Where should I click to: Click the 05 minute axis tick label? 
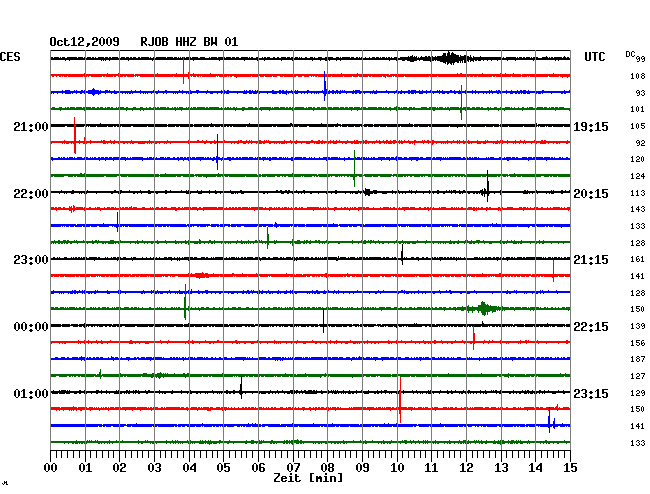pyautogui.click(x=223, y=468)
